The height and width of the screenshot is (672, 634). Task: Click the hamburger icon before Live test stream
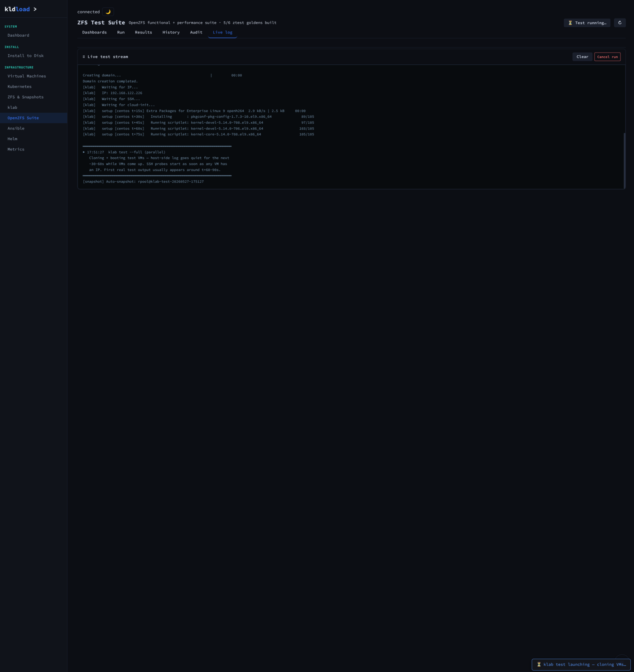pyautogui.click(x=84, y=57)
